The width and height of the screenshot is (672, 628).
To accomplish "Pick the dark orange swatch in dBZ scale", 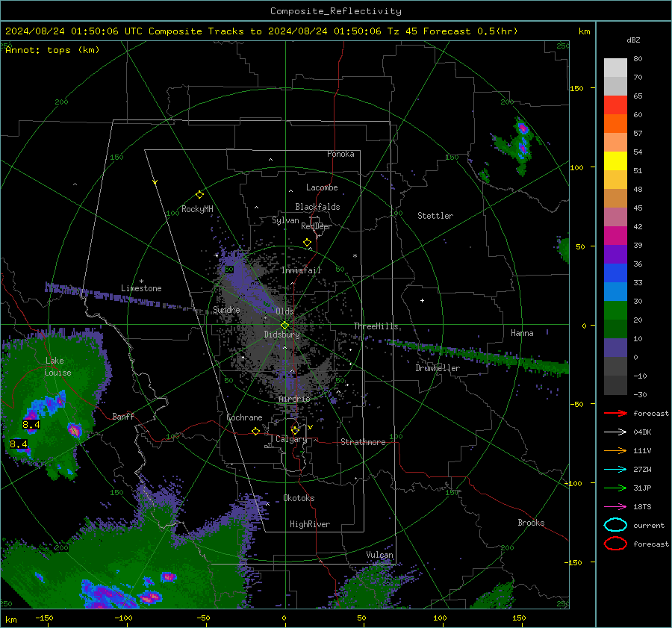I will click(615, 124).
